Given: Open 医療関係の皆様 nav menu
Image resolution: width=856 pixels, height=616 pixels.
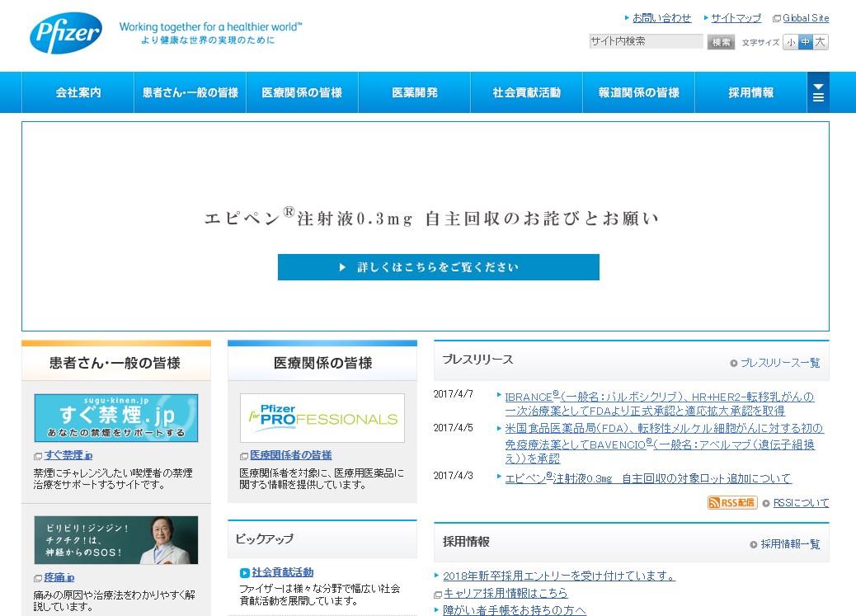Looking at the screenshot, I should click(x=302, y=92).
